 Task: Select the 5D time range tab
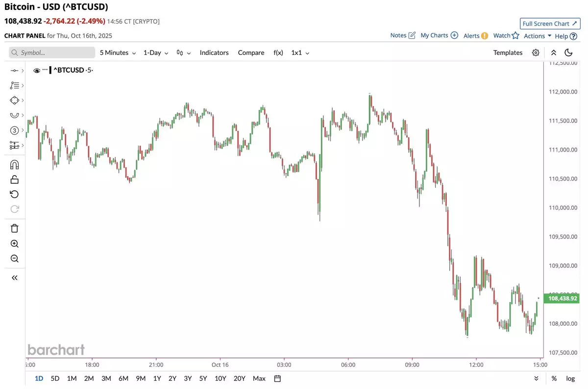point(55,378)
